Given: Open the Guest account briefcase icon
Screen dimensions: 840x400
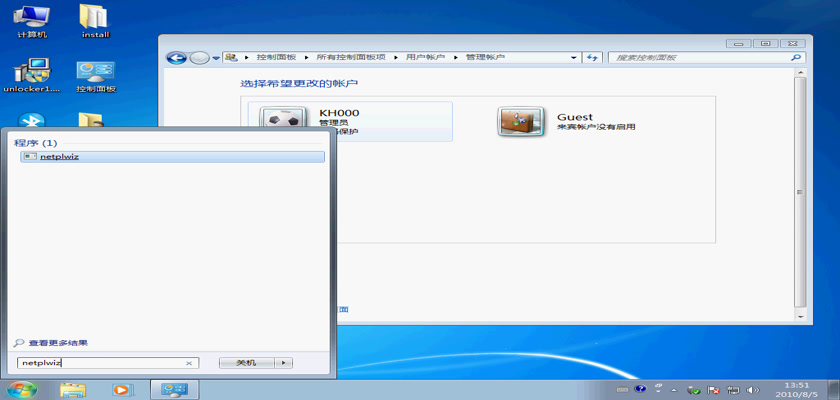Looking at the screenshot, I should pyautogui.click(x=519, y=121).
